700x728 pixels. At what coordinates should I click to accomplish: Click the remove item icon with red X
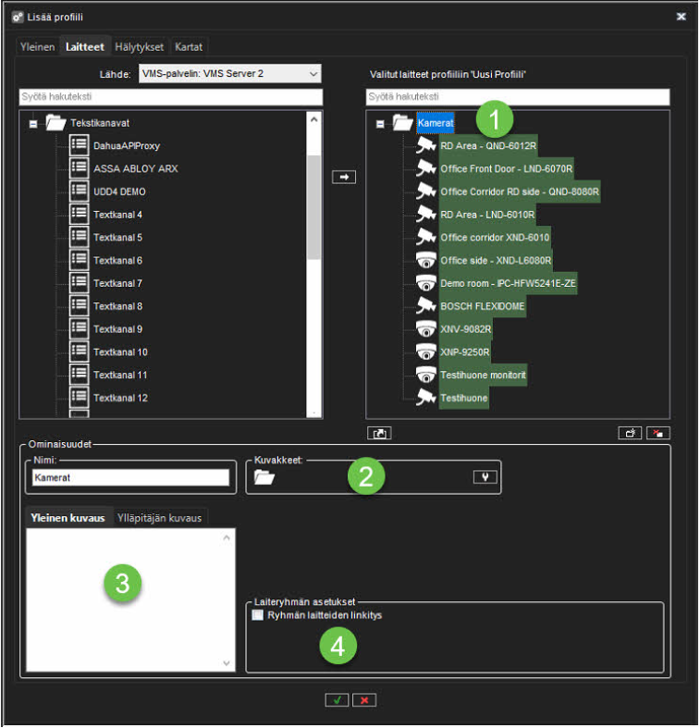(x=659, y=432)
